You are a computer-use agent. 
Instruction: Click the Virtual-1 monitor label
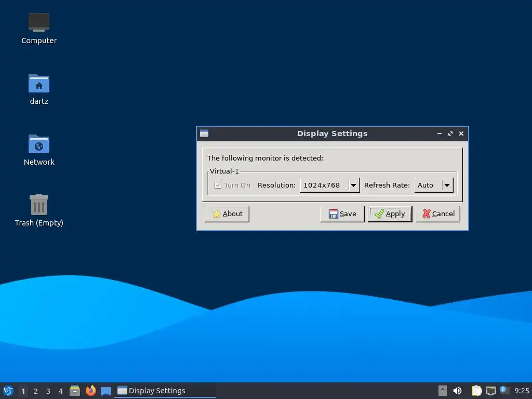(224, 171)
